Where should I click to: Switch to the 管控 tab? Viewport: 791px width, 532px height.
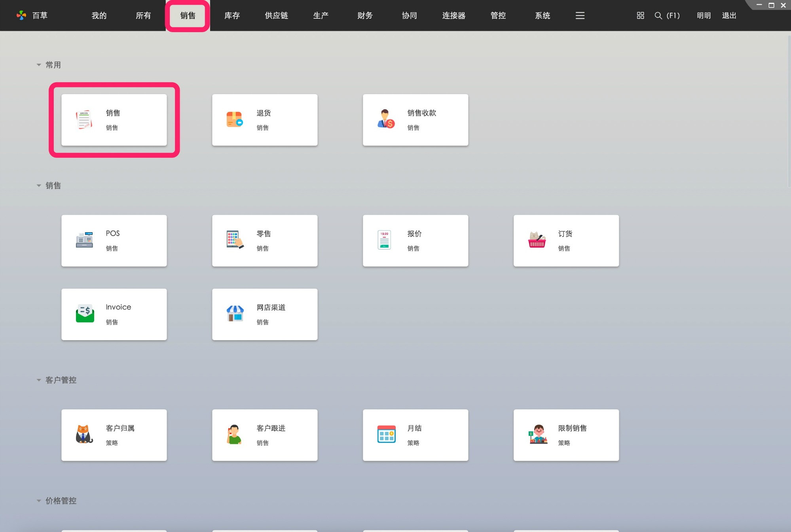point(498,15)
